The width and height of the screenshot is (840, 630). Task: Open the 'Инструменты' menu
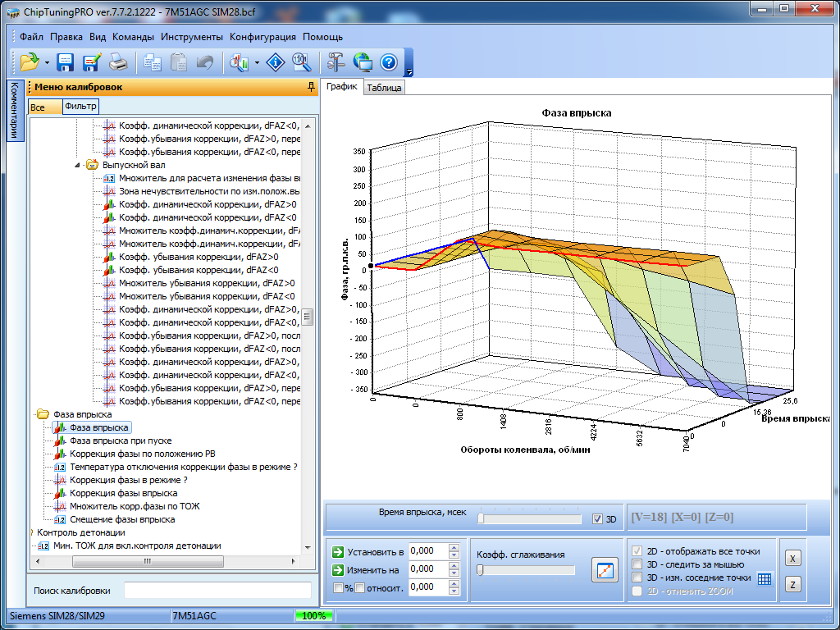pyautogui.click(x=191, y=37)
